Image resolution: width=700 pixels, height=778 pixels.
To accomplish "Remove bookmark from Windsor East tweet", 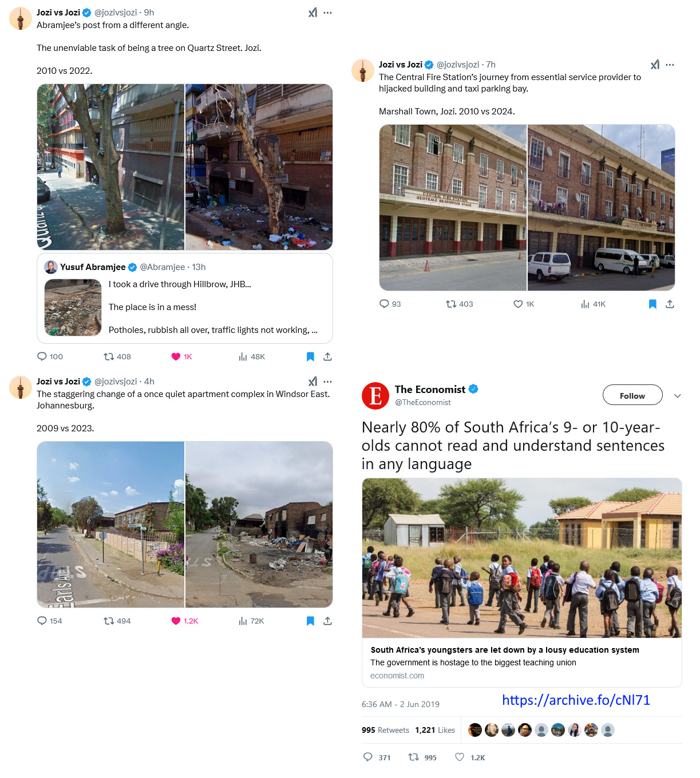I will tap(310, 621).
